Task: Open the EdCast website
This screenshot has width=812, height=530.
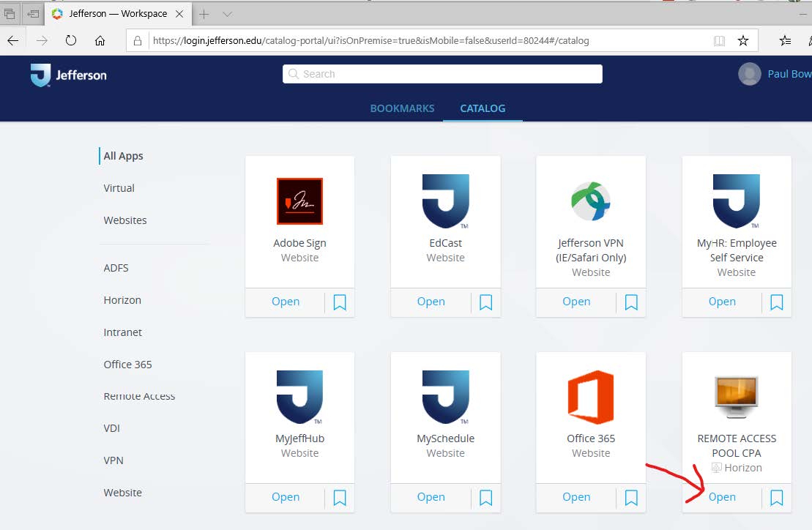Action: tap(431, 301)
